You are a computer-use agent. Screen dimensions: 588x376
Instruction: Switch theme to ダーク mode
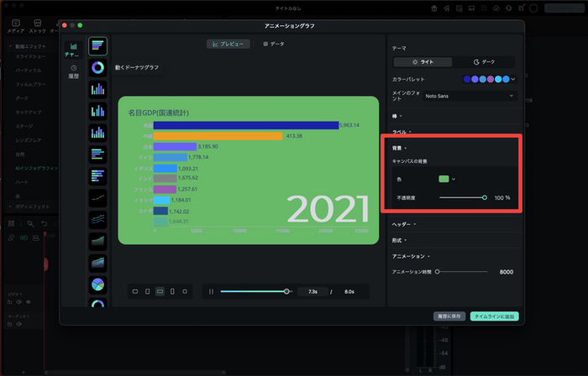click(484, 62)
